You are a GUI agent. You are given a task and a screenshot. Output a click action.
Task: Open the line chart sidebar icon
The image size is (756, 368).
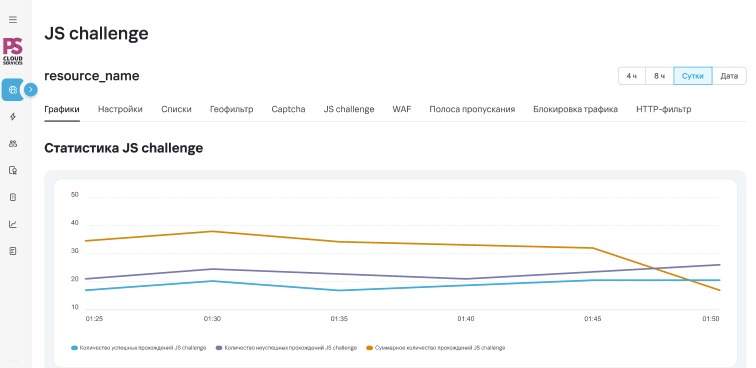tap(13, 224)
